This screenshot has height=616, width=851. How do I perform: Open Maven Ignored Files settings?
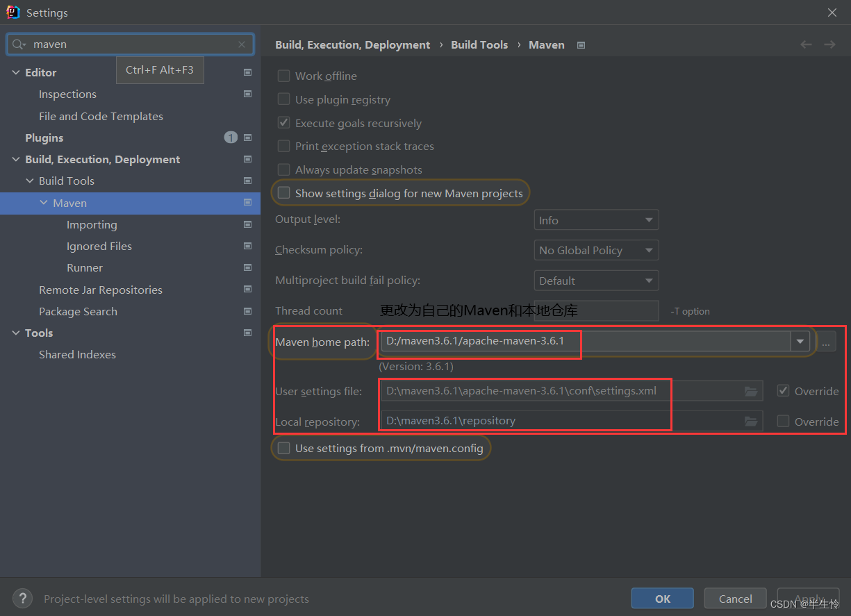coord(99,246)
